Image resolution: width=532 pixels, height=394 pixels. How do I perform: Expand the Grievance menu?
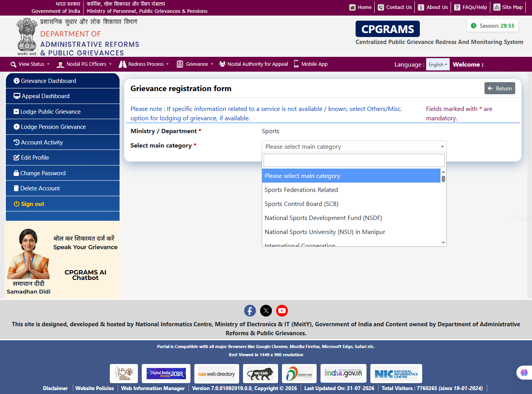coord(195,64)
